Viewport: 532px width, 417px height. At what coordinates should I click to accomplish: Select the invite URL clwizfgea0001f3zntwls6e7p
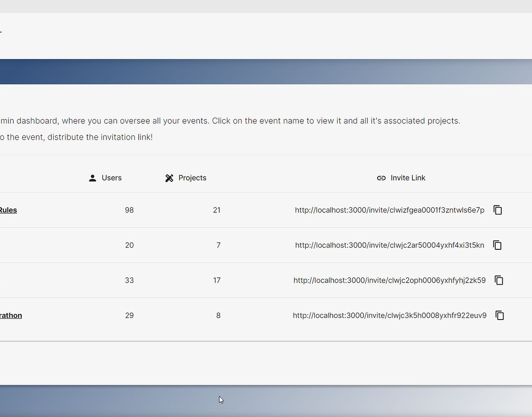(389, 210)
